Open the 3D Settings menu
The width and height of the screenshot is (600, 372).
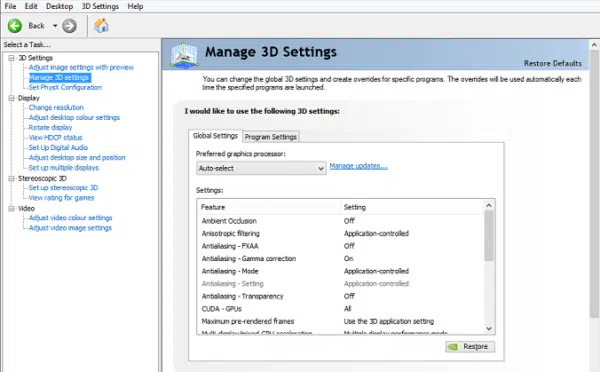pos(100,6)
